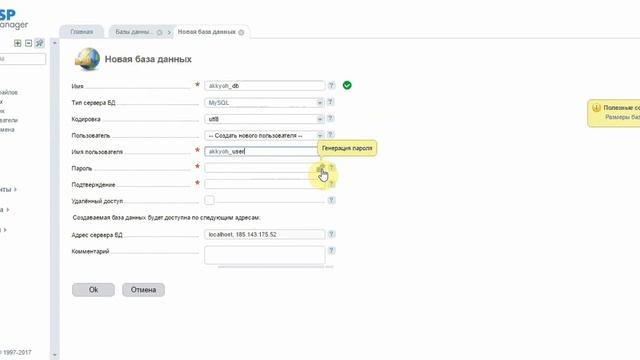Click help icon next to Удалённый доступ
The height and width of the screenshot is (360, 640).
coord(331,200)
